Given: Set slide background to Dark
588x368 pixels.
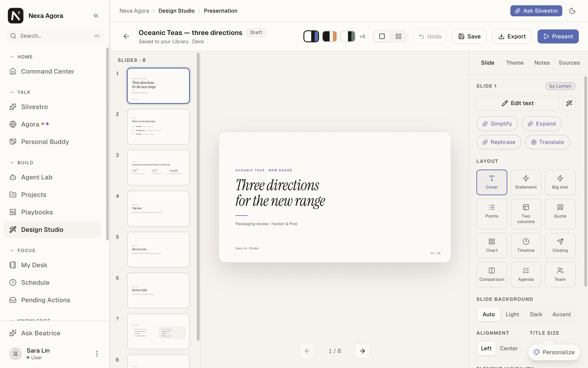Looking at the screenshot, I should [x=536, y=314].
